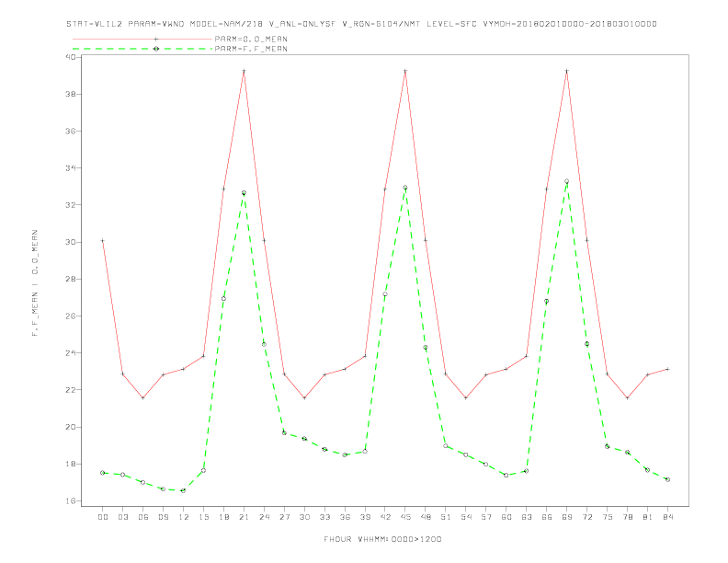This screenshot has width=728, height=563.
Task: Click x-axis tick label 15
Action: click(x=203, y=517)
